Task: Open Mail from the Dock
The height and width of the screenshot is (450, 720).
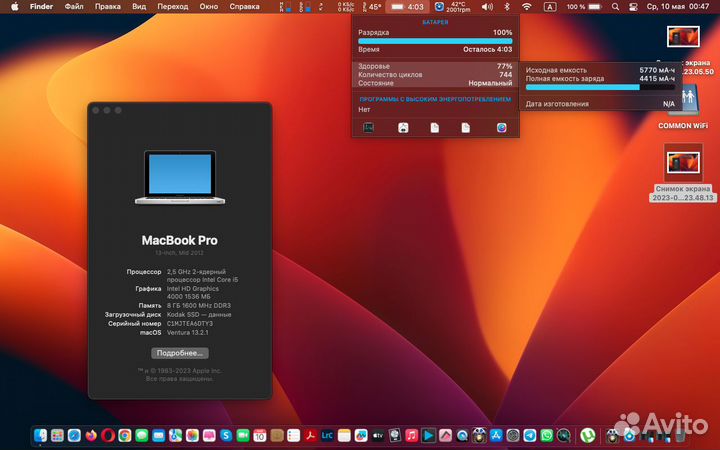Action: pos(158,435)
